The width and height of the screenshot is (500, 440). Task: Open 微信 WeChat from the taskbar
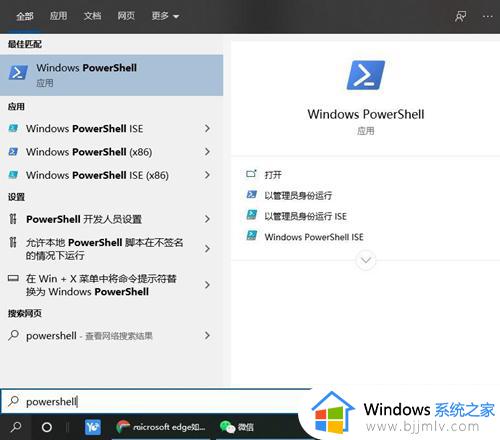point(237,427)
